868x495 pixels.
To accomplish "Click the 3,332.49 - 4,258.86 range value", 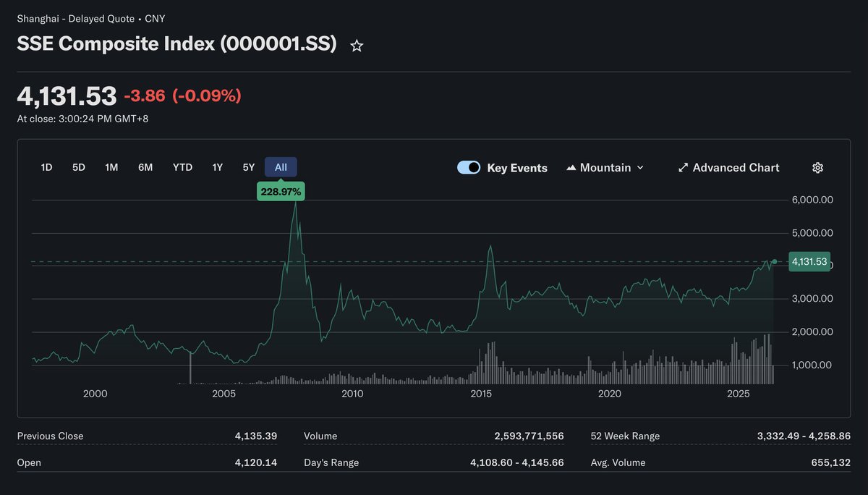I will coord(804,436).
